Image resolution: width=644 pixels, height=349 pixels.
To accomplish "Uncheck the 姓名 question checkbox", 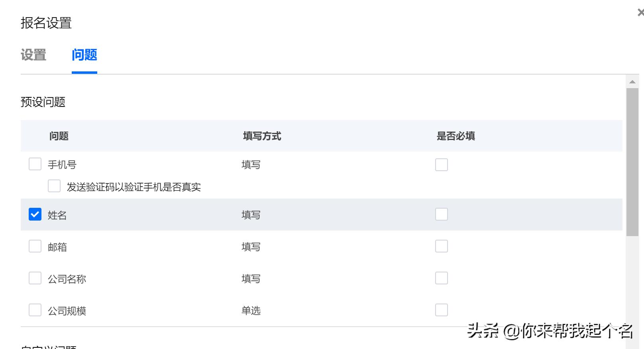I will tap(35, 215).
